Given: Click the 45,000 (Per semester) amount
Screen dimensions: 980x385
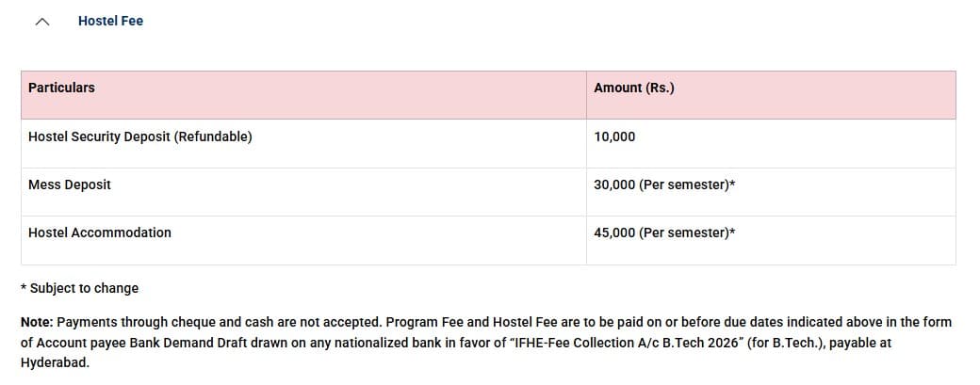Looking at the screenshot, I should 663,233.
